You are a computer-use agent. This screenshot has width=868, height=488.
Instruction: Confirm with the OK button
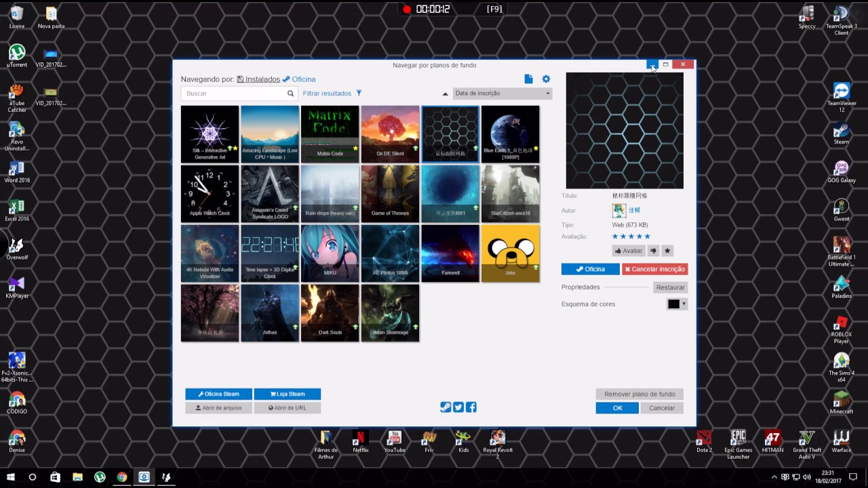pos(617,408)
